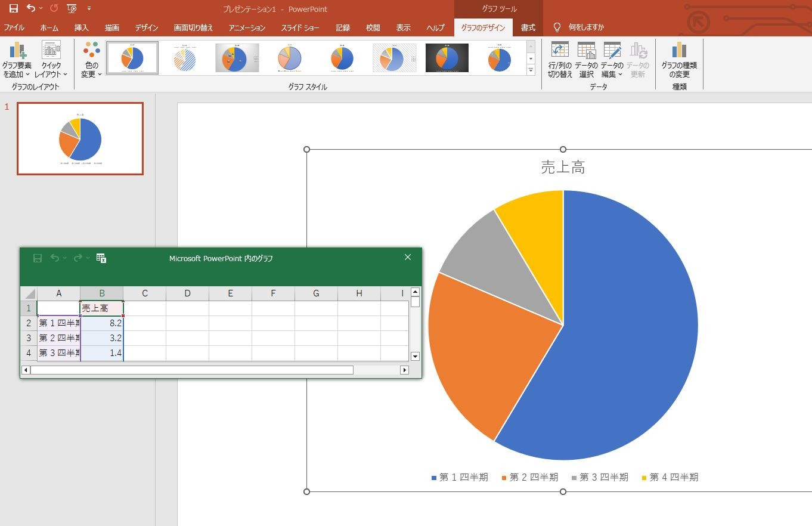The image size is (812, 526).
Task: Click the Undo arrow in PowerPoint title bar
Action: tap(30, 8)
